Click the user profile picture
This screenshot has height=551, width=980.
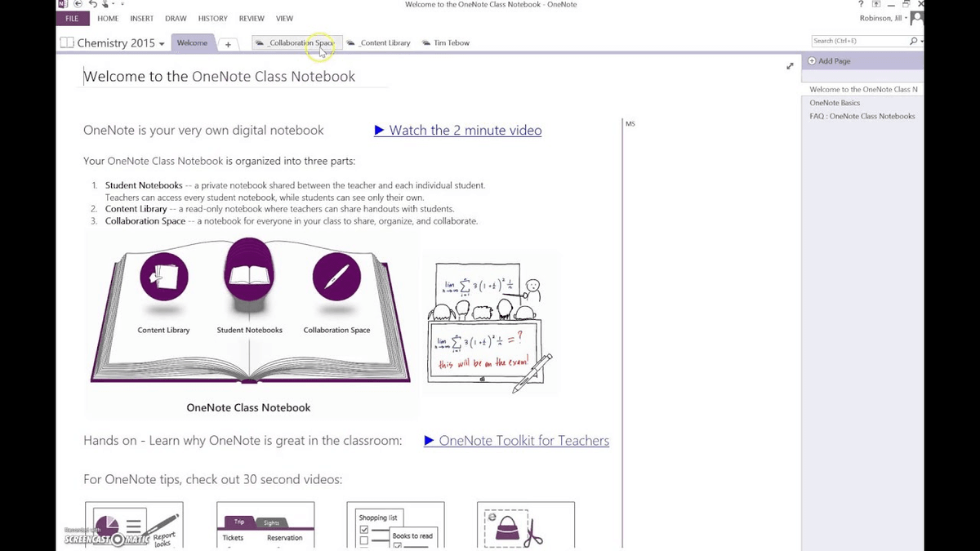coord(917,18)
